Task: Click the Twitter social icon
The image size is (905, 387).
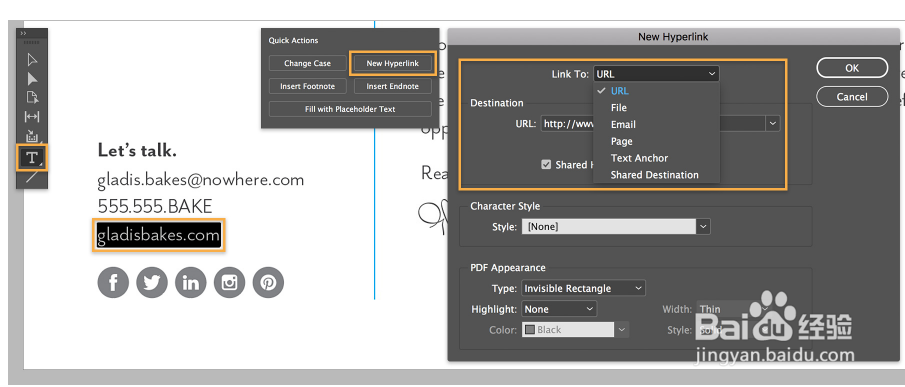Action: pos(152,283)
